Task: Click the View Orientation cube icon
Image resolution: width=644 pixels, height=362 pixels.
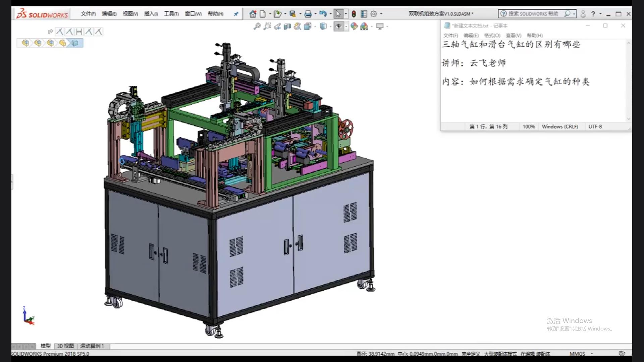Action: coord(308,26)
